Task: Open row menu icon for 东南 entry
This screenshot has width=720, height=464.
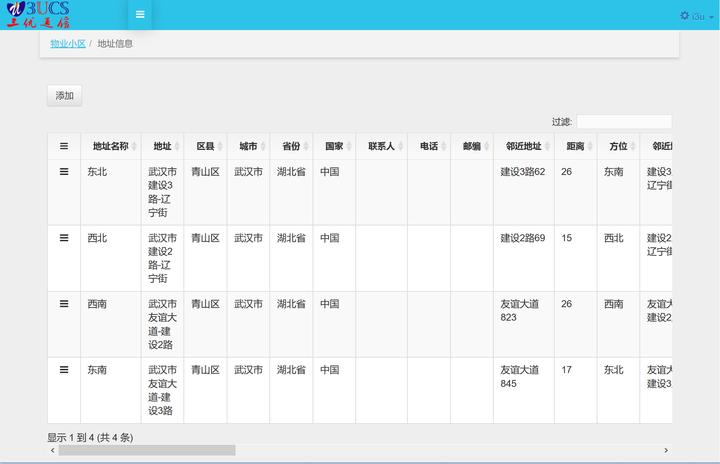Action: [x=64, y=370]
